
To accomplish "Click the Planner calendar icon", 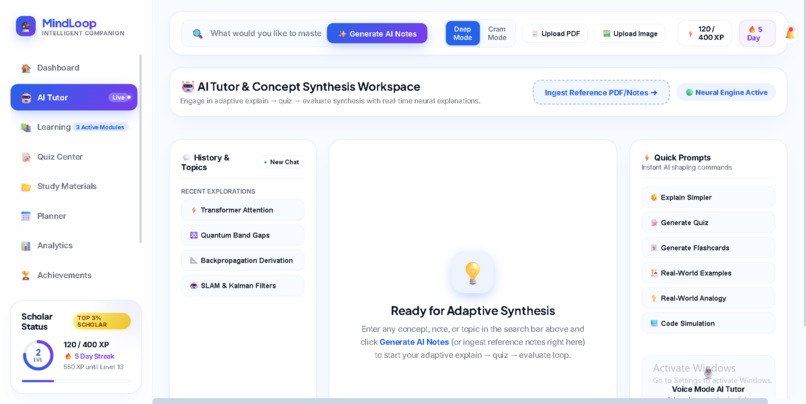I will (x=26, y=216).
